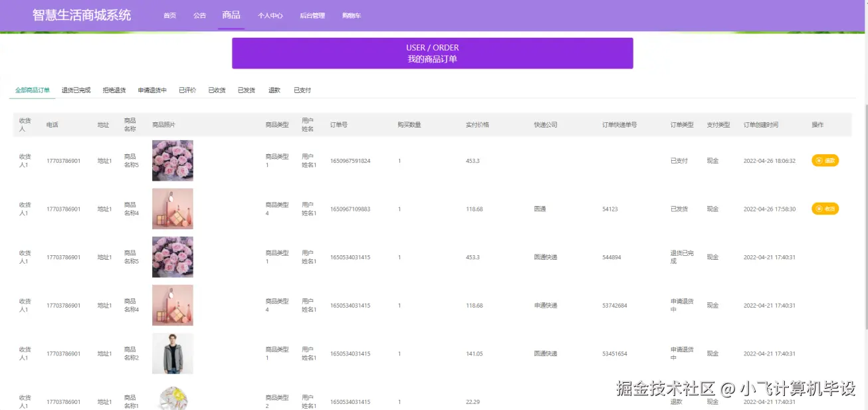Open 个人中心 in the navigation
The height and width of the screenshot is (410, 868).
coord(271,15)
